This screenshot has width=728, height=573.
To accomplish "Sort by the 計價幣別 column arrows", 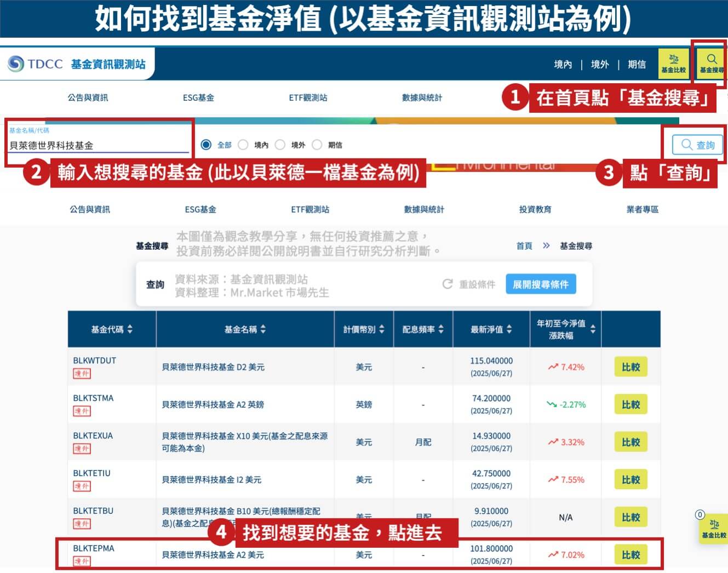I will 382,329.
